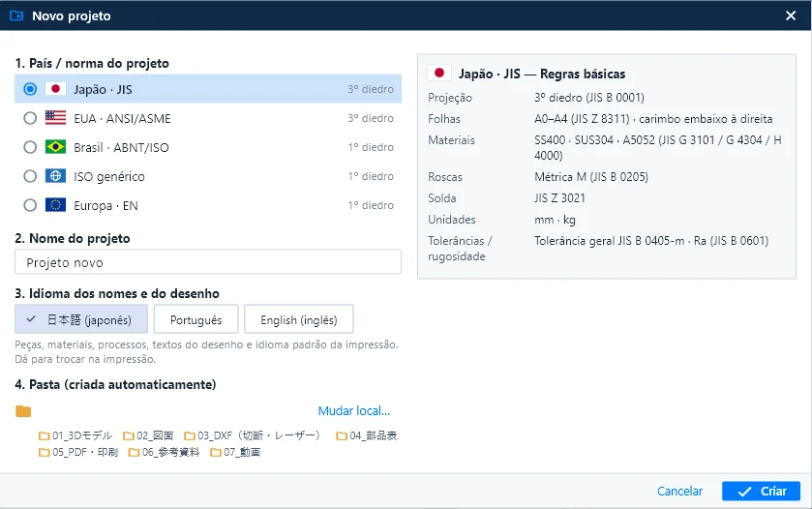The height and width of the screenshot is (509, 812).
Task: Click the '3. Idioma dos nomes e do desenho' heading
Action: point(117,293)
